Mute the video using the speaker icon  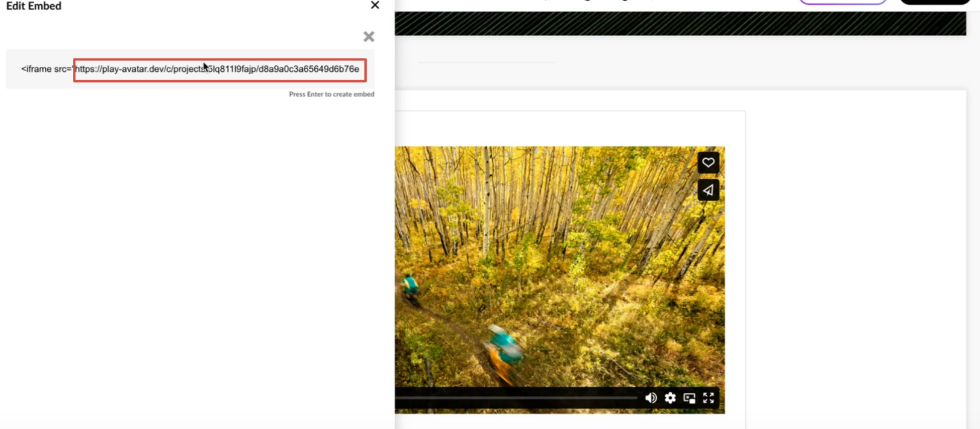(651, 398)
